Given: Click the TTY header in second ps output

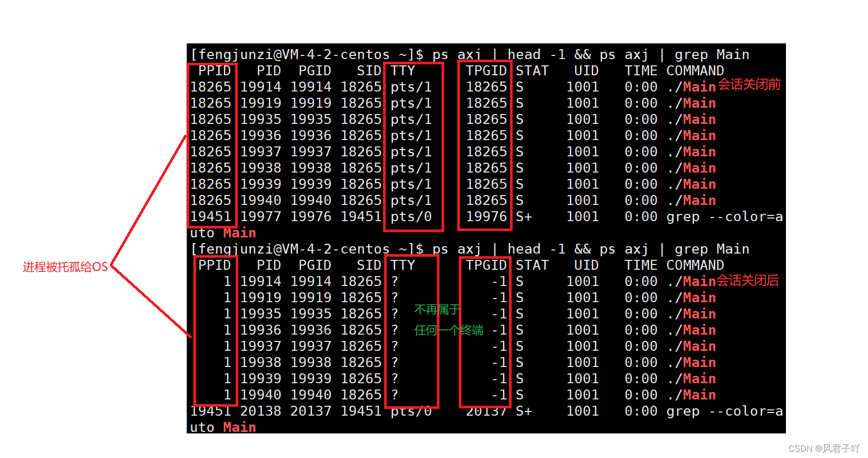Looking at the screenshot, I should click(403, 265).
